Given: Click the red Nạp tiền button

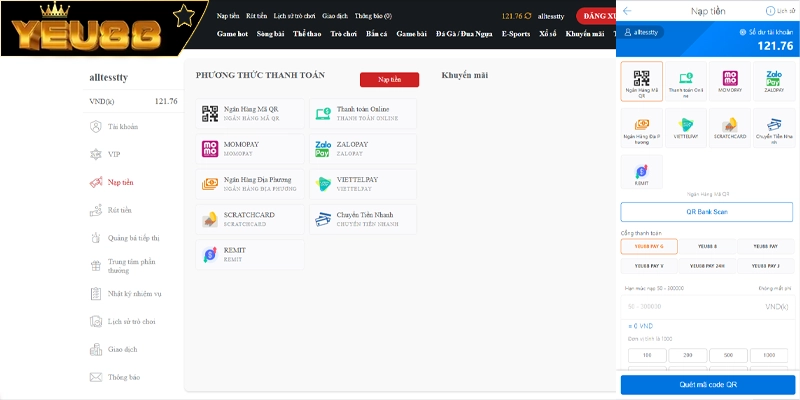Looking at the screenshot, I should [389, 80].
